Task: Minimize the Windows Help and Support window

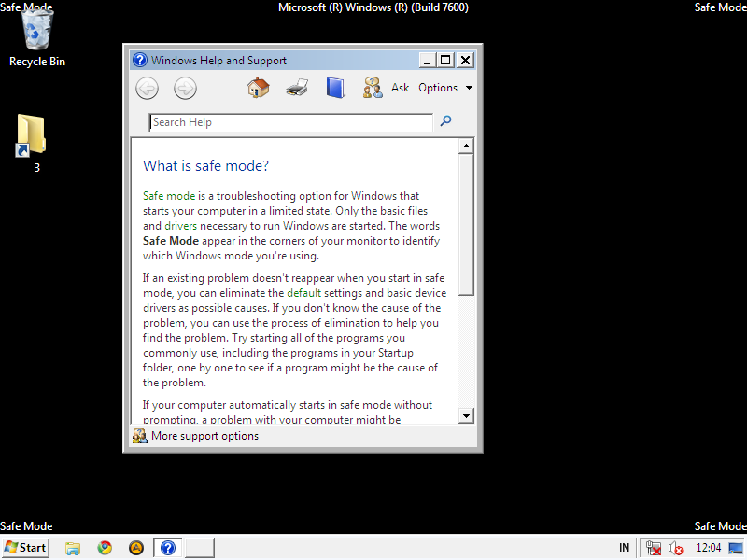Action: click(x=427, y=60)
